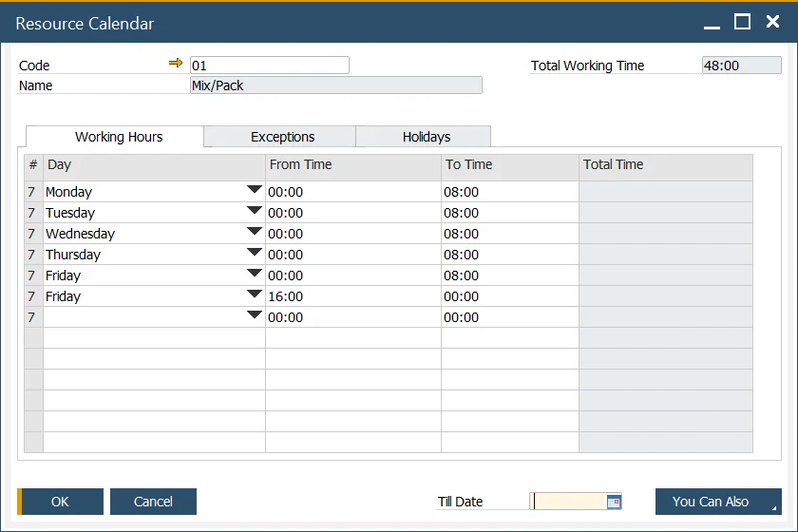Screen dimensions: 798x532
Task: Select Tuesday's From Time 00:00 cell
Action: tap(353, 213)
